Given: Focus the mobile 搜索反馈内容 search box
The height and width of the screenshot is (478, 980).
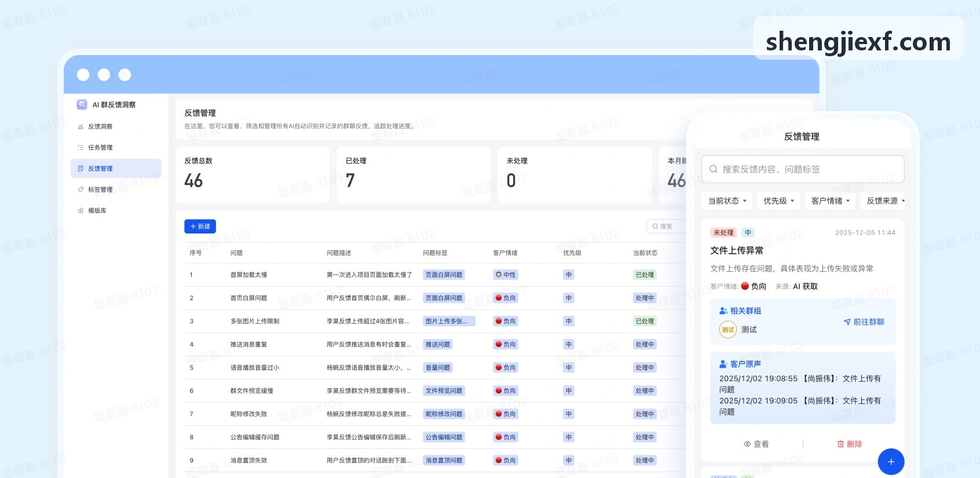Looking at the screenshot, I should click(803, 169).
